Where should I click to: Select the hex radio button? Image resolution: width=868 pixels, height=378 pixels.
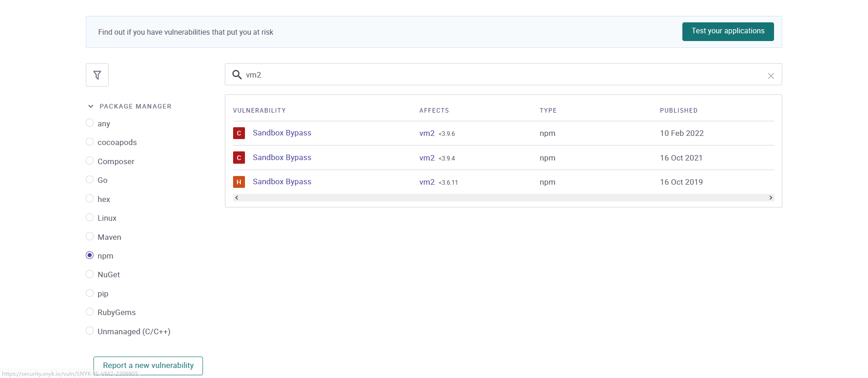[x=90, y=199]
